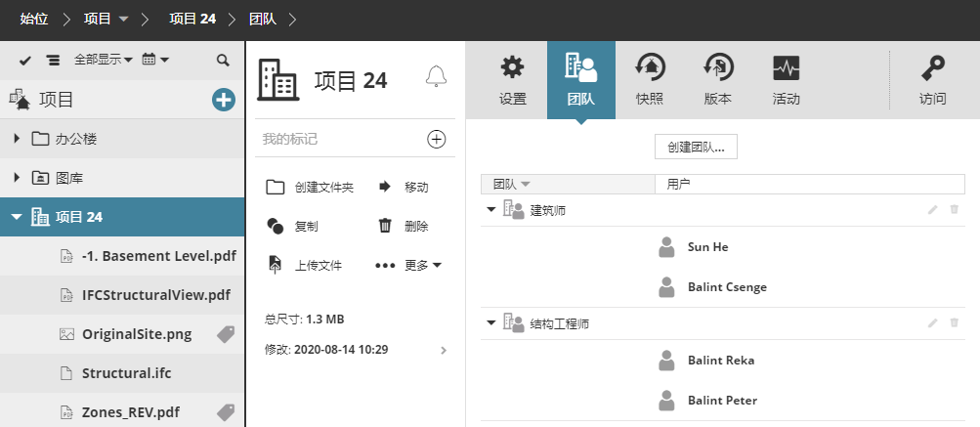Click the 上传文件 upload icon
This screenshot has width=980, height=427.
[x=275, y=265]
